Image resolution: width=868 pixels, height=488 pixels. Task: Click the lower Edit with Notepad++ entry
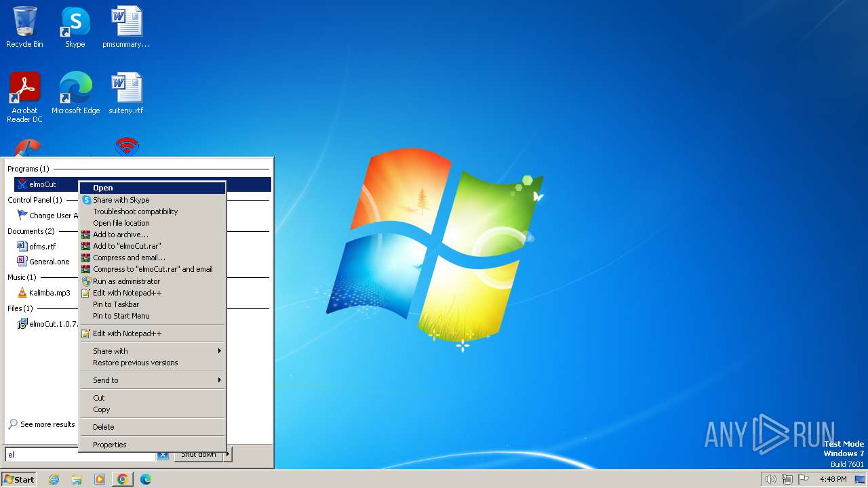[x=153, y=333]
